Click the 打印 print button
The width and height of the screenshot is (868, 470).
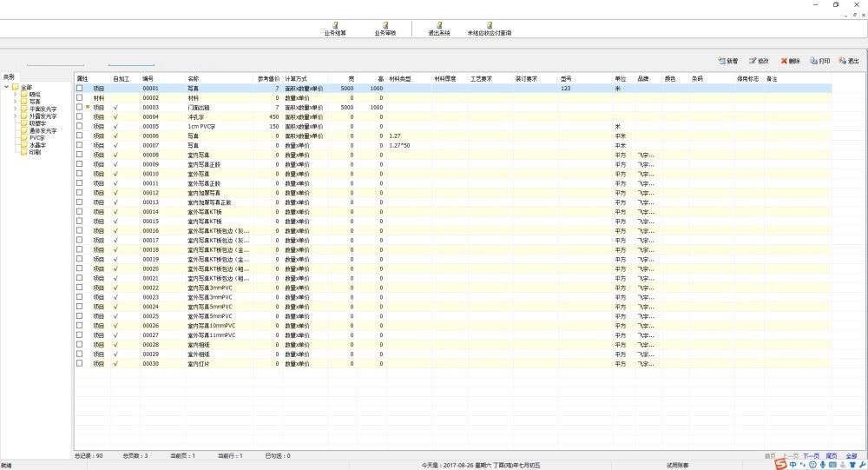pos(820,61)
